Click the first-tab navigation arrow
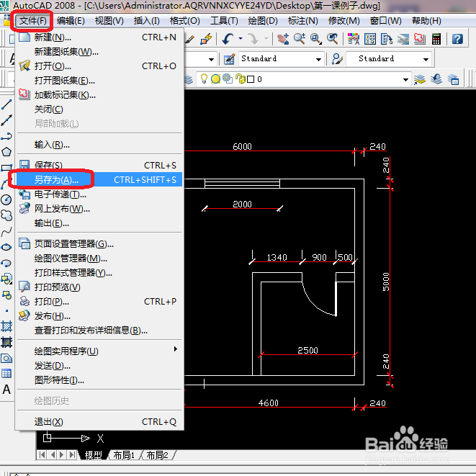The width and height of the screenshot is (476, 476). [42, 454]
